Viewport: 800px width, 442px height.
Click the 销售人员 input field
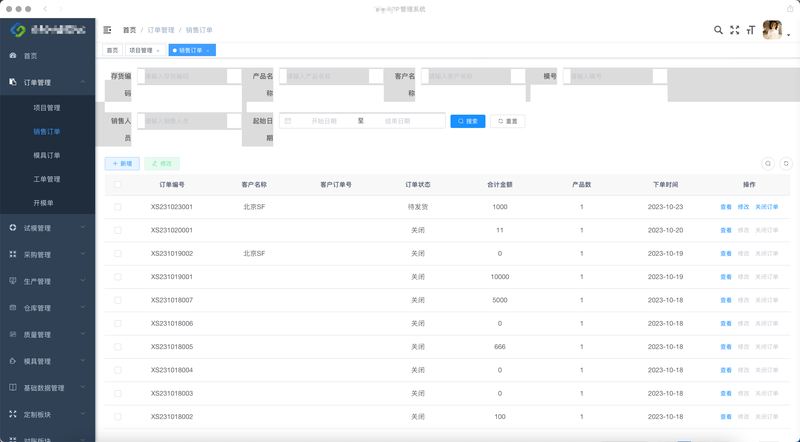[x=189, y=121]
